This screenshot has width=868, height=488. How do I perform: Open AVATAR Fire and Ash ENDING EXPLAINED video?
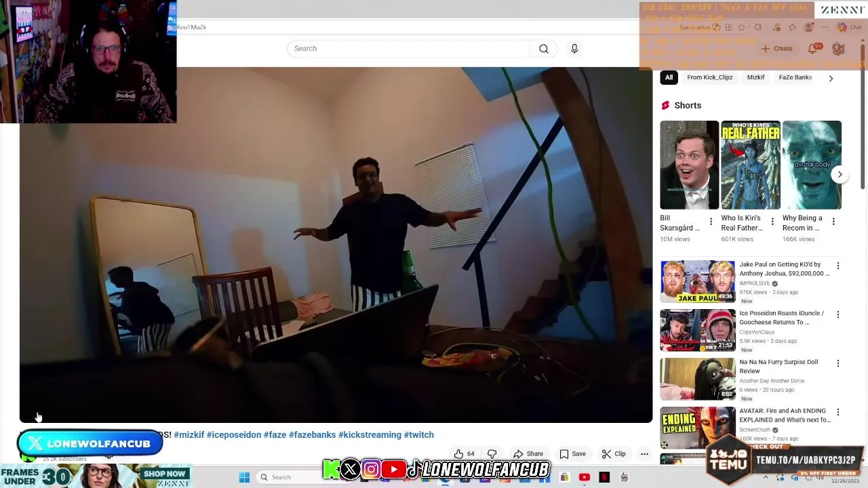785,415
